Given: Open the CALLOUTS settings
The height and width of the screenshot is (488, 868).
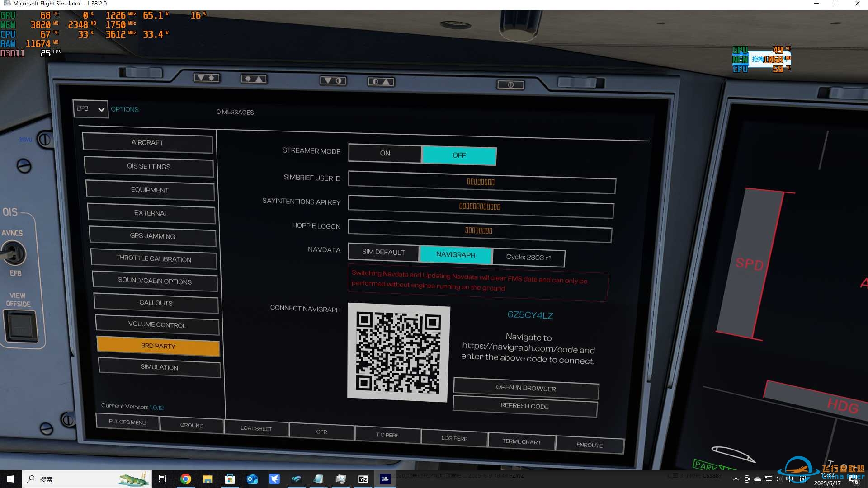Looking at the screenshot, I should tap(156, 303).
